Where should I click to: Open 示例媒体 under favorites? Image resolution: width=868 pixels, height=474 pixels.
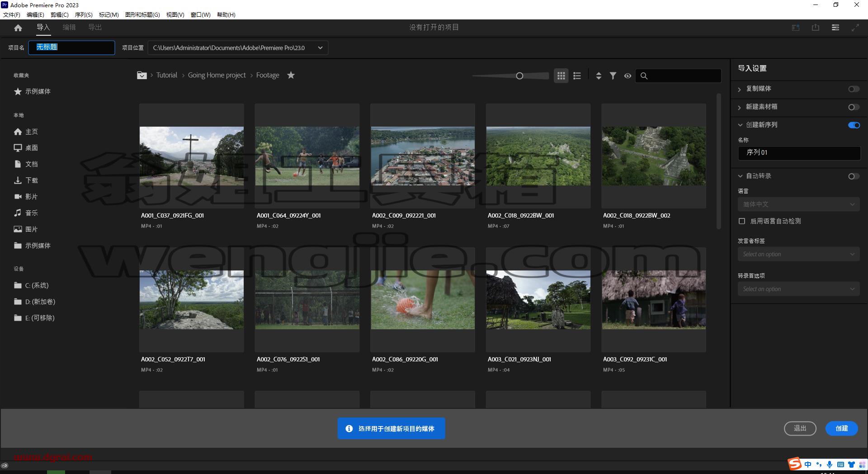pos(32,91)
